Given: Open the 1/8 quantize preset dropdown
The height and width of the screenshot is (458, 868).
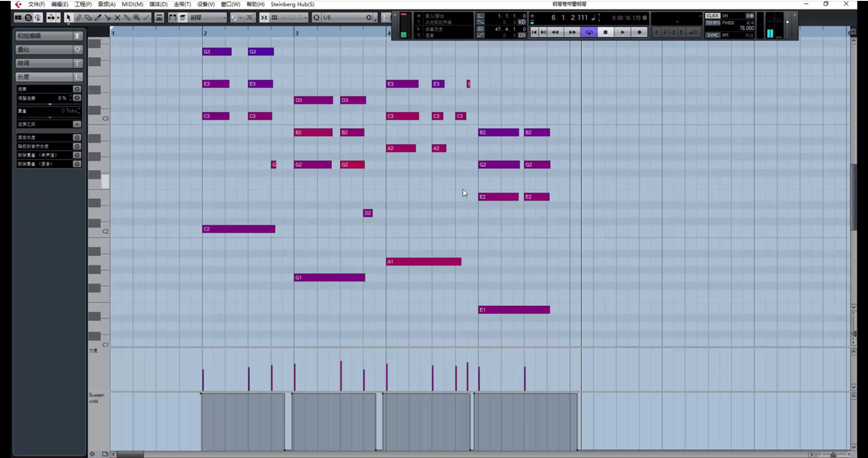Looking at the screenshot, I should coord(347,18).
